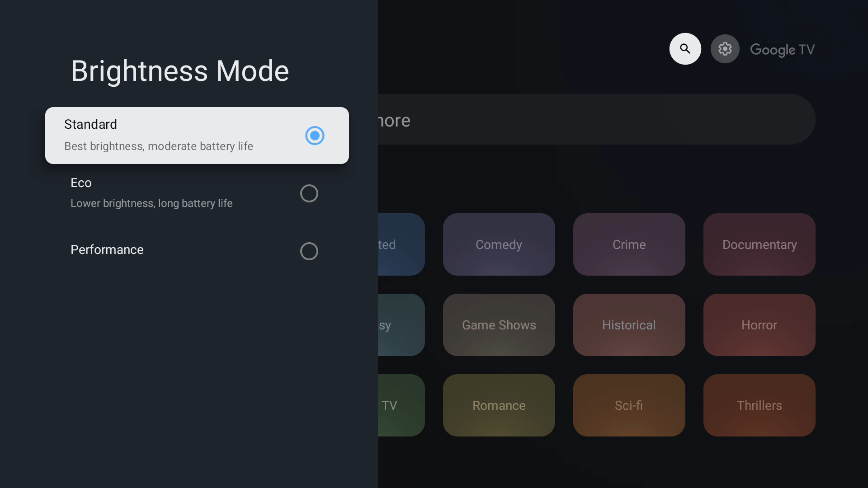Choose the Performance brightness option label
Viewport: 868px width, 488px height.
pyautogui.click(x=107, y=250)
